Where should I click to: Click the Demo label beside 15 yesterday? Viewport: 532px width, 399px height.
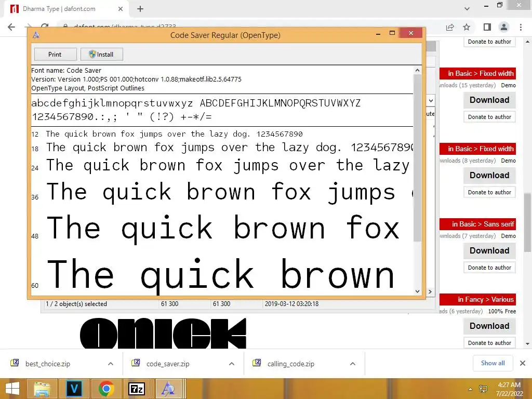coord(508,85)
